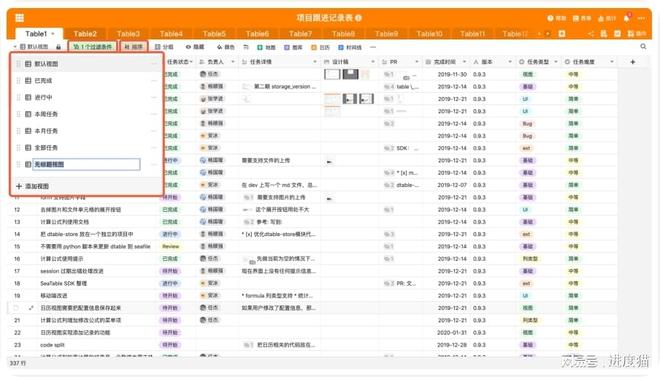
Task: Click the add new table plus icon
Action: click(562, 33)
